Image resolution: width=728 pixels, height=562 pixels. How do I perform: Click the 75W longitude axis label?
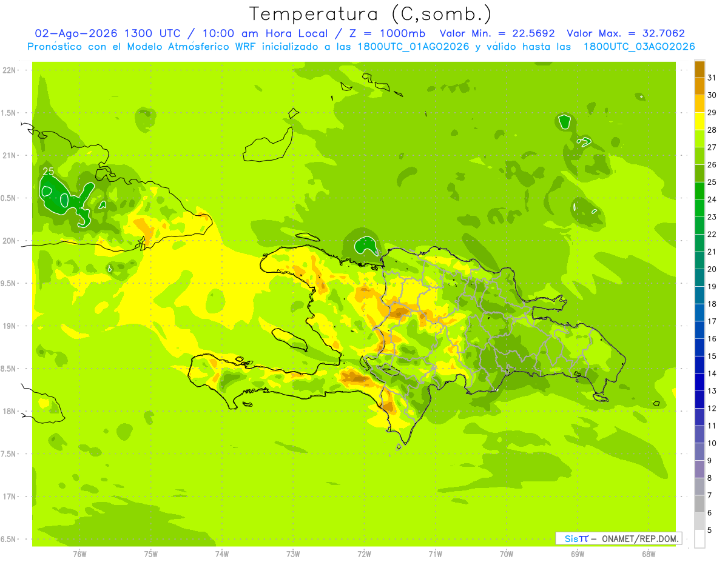(x=151, y=554)
